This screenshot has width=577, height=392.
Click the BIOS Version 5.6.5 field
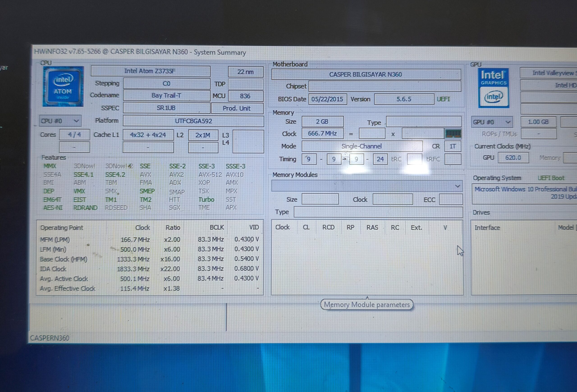coord(404,99)
